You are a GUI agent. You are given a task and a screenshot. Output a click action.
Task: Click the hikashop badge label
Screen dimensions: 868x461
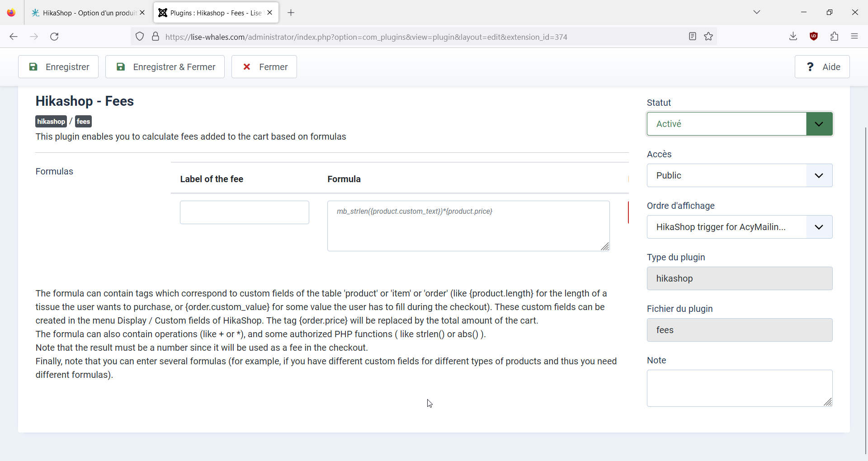tap(51, 122)
